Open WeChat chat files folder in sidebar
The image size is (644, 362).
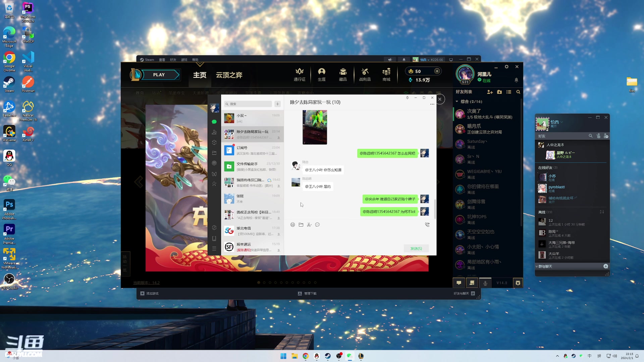(x=214, y=153)
